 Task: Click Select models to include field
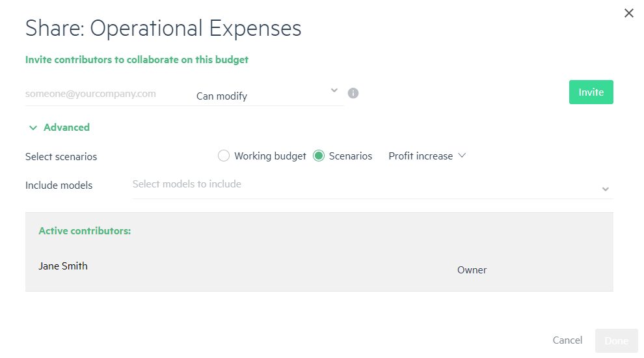(373, 185)
